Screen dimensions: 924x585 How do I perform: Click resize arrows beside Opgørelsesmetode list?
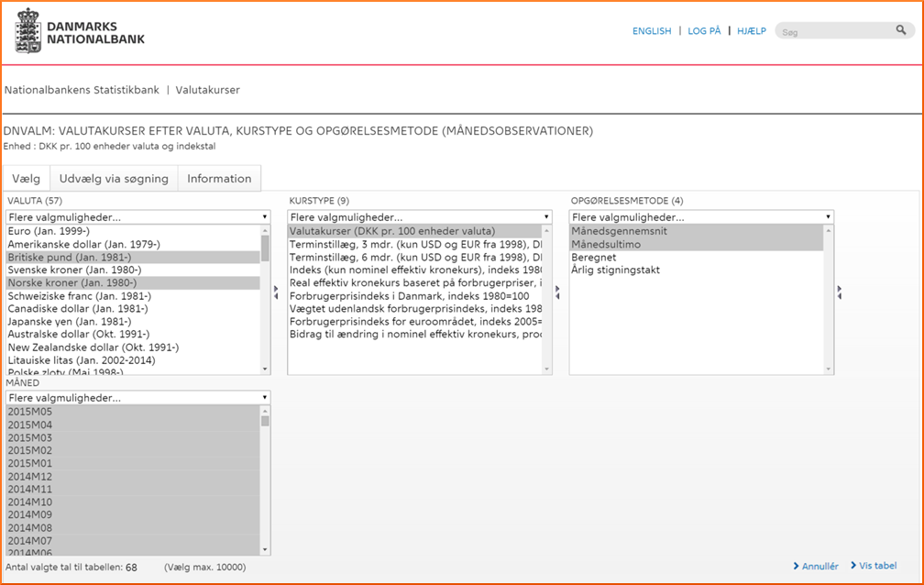click(839, 292)
